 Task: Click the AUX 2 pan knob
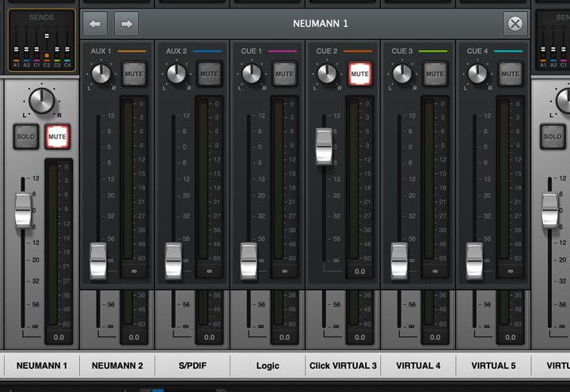[177, 74]
